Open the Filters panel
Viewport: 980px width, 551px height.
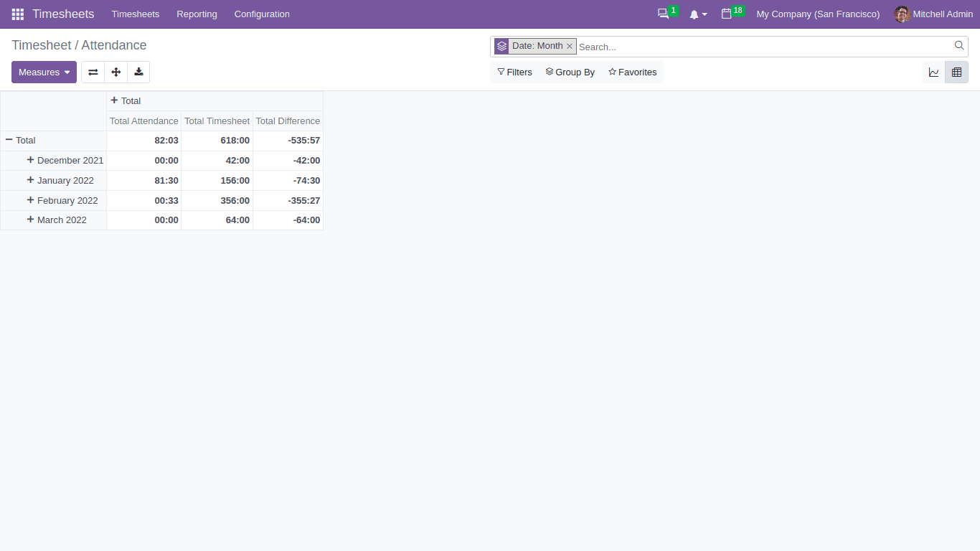pos(514,72)
